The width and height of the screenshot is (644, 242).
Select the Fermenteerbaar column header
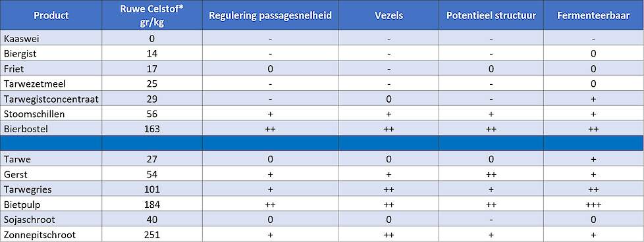coord(593,15)
